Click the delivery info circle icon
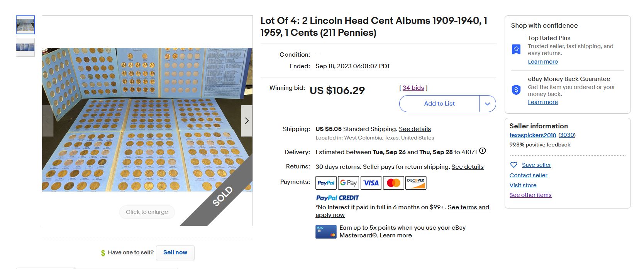Image resolution: width=644 pixels, height=269 pixels. (x=482, y=151)
